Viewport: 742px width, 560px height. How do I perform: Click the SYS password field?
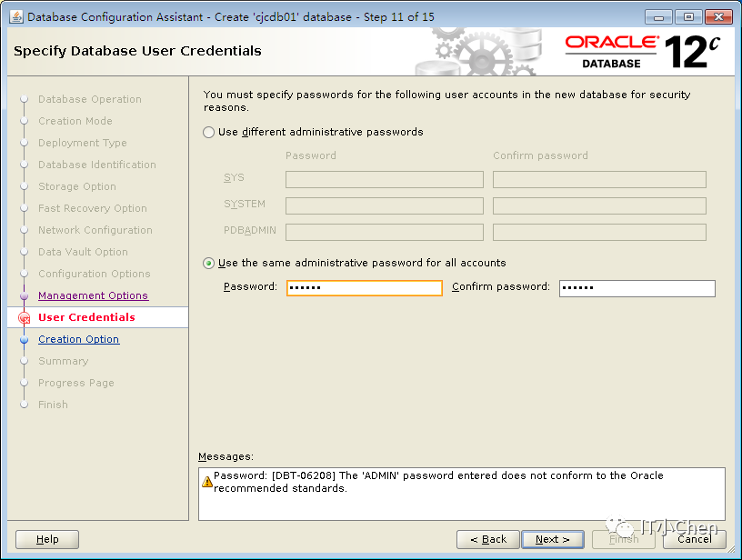point(385,180)
